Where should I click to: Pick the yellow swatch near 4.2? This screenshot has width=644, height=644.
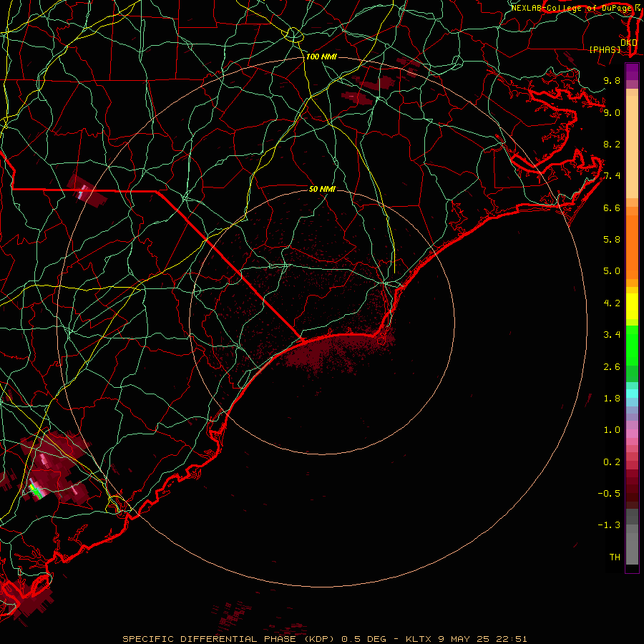pyautogui.click(x=632, y=306)
